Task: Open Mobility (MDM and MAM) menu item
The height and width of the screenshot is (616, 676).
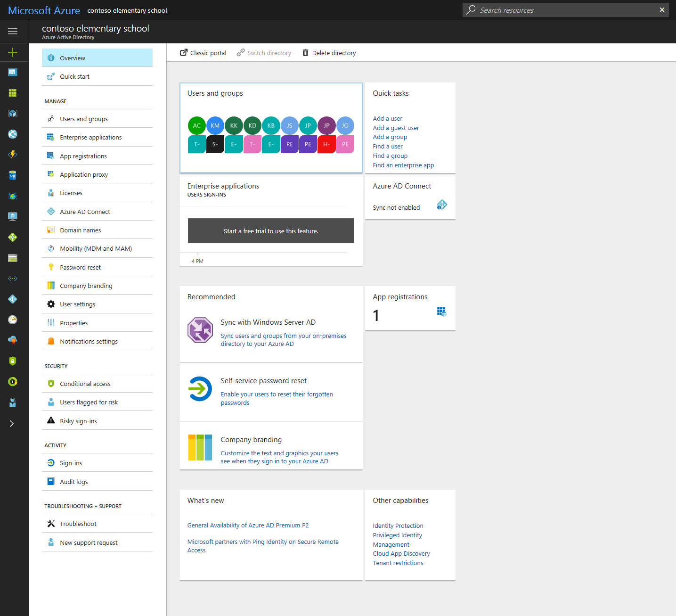Action: click(x=97, y=248)
